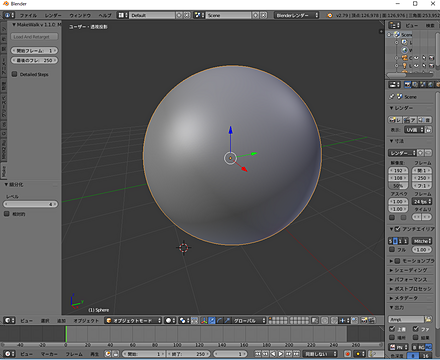Open the 3D viewport ビュー menu
Screen dimensions: 440x360
[x=26, y=321]
